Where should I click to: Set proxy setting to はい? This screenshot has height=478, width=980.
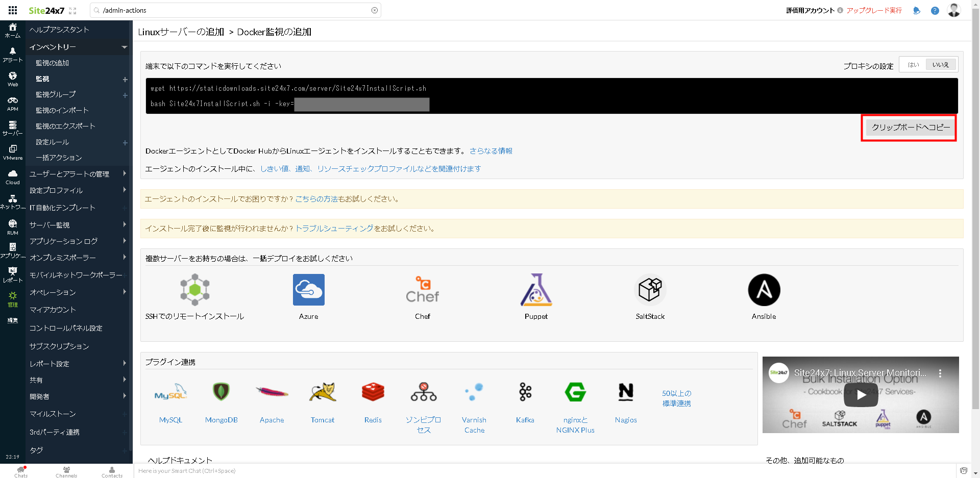913,65
